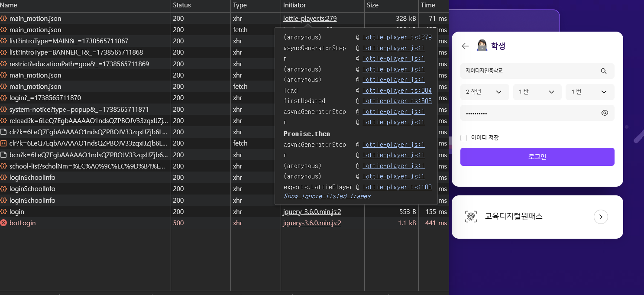
Task: Sort by the Size column header
Action: coord(372,5)
